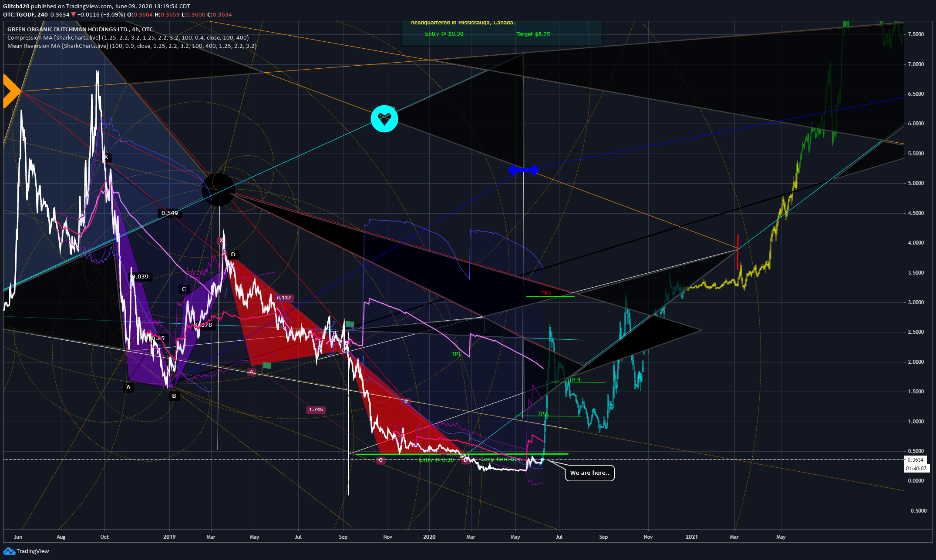Click the Jun label on the time axis
This screenshot has height=560, width=936.
(x=18, y=537)
